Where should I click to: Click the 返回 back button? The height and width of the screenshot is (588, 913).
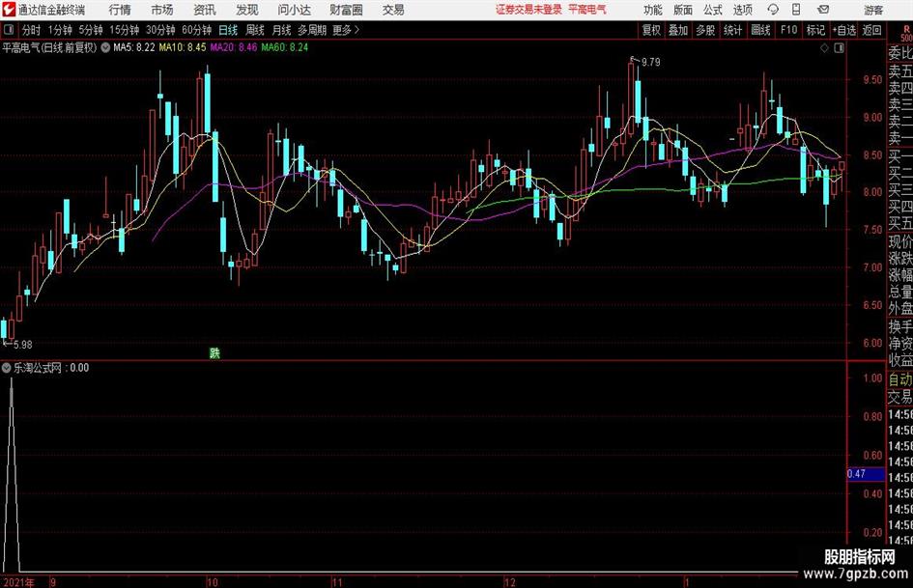click(x=871, y=30)
